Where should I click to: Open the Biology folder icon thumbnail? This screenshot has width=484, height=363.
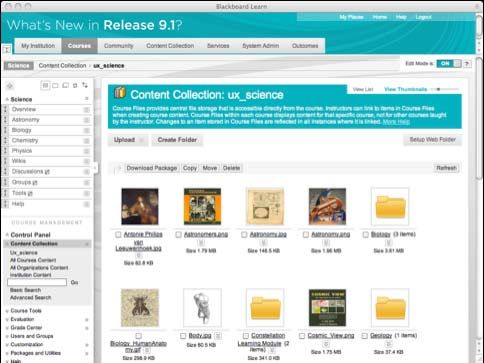coord(390,207)
